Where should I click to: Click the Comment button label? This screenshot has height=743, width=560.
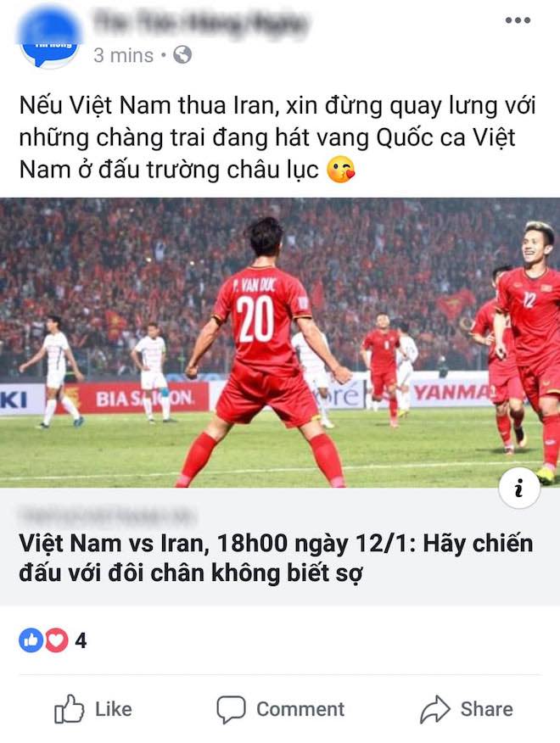click(300, 709)
